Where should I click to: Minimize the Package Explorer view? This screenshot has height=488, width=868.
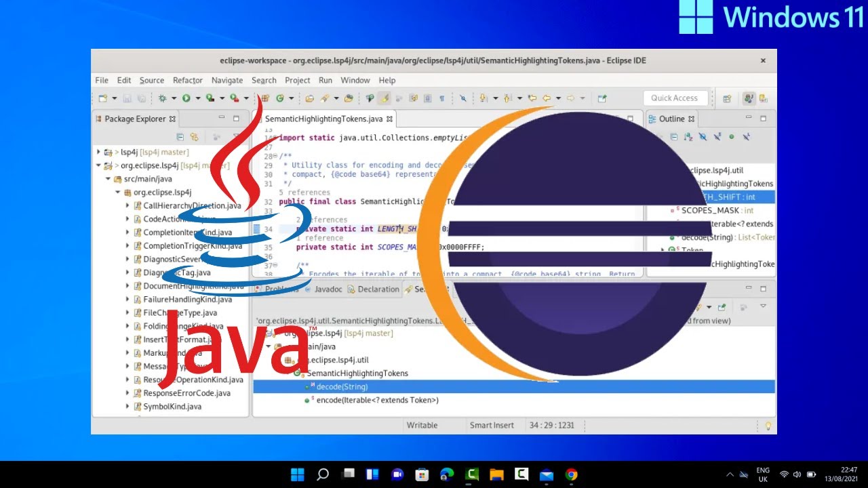point(221,119)
